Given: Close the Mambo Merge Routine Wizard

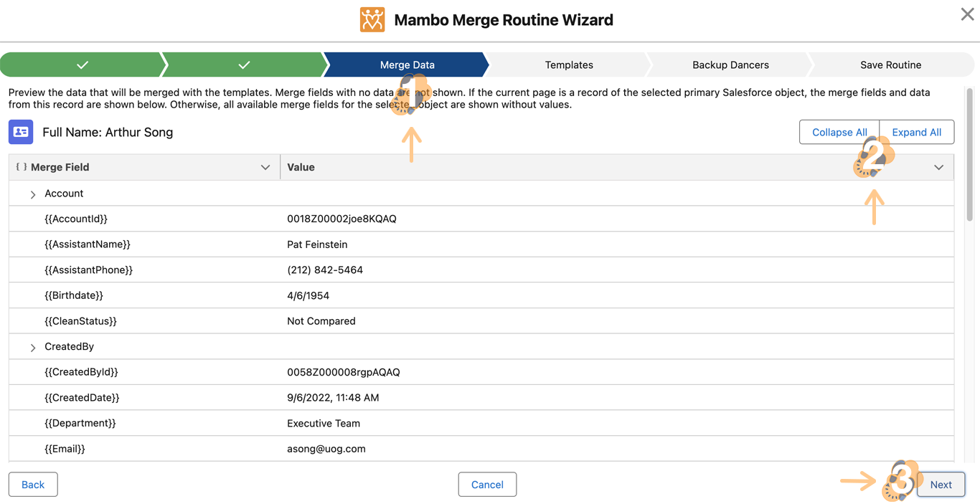Looking at the screenshot, I should point(967,14).
